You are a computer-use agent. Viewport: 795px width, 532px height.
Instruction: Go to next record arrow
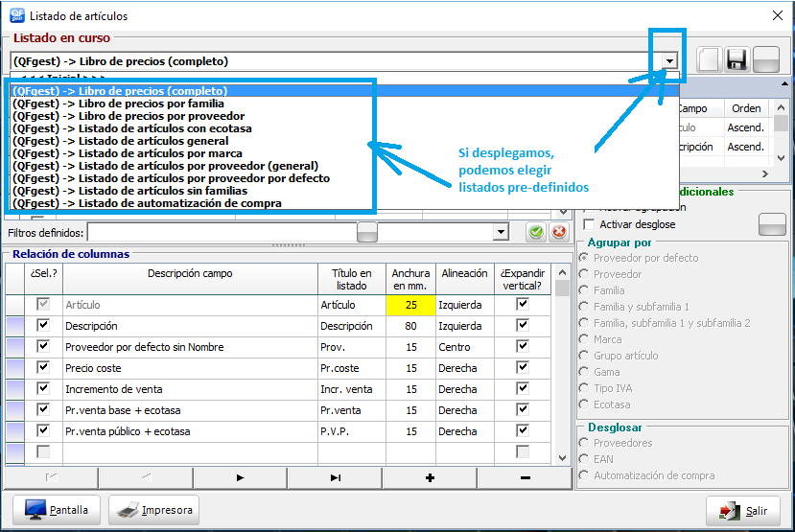tap(240, 477)
